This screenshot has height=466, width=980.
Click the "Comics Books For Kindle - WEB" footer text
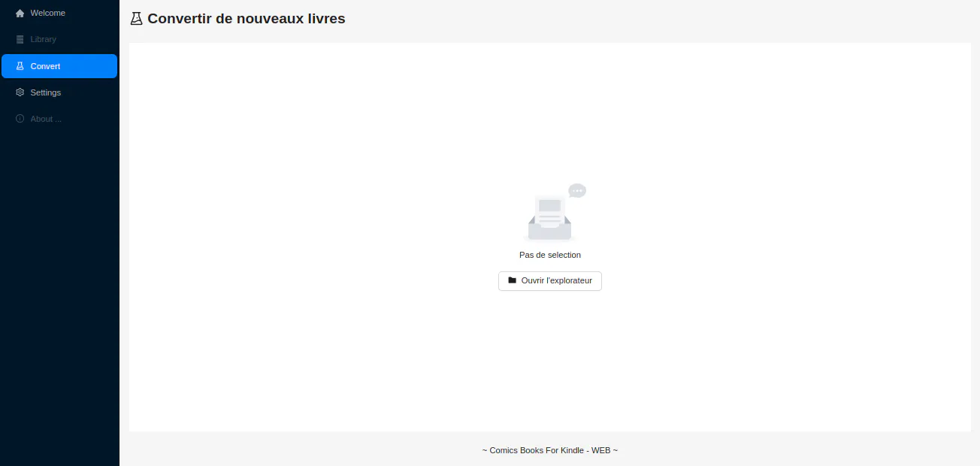(550, 450)
